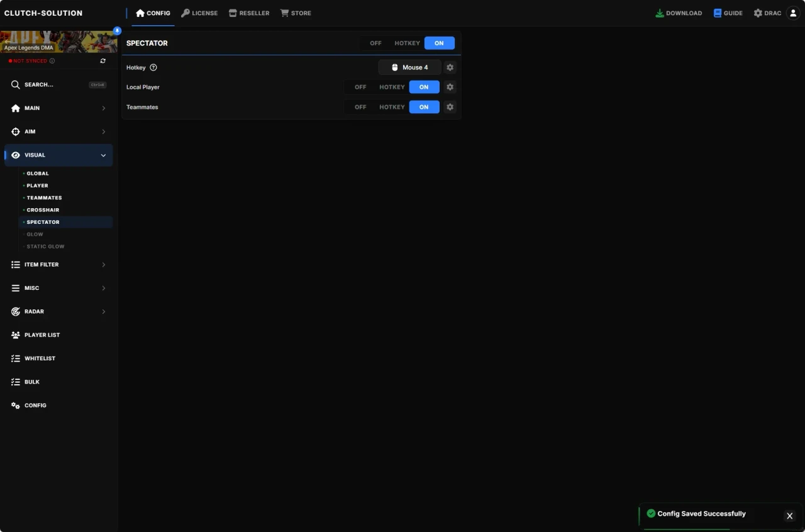Open settings gear next to Teammates row
The height and width of the screenshot is (532, 805).
pyautogui.click(x=450, y=107)
